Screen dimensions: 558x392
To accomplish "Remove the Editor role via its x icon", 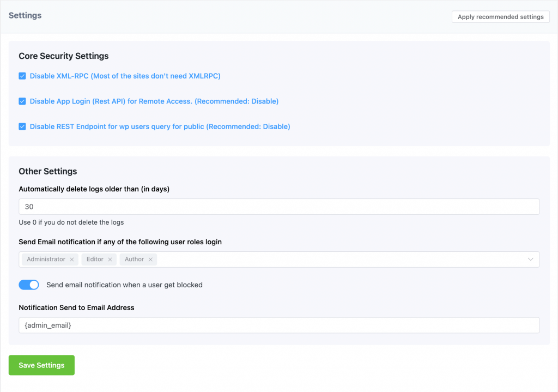I will (x=111, y=259).
